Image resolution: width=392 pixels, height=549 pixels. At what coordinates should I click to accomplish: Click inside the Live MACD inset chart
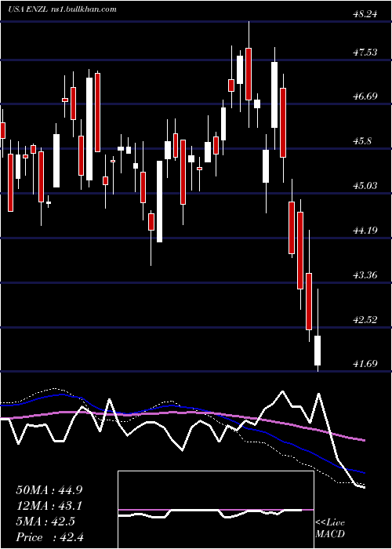tap(216, 510)
